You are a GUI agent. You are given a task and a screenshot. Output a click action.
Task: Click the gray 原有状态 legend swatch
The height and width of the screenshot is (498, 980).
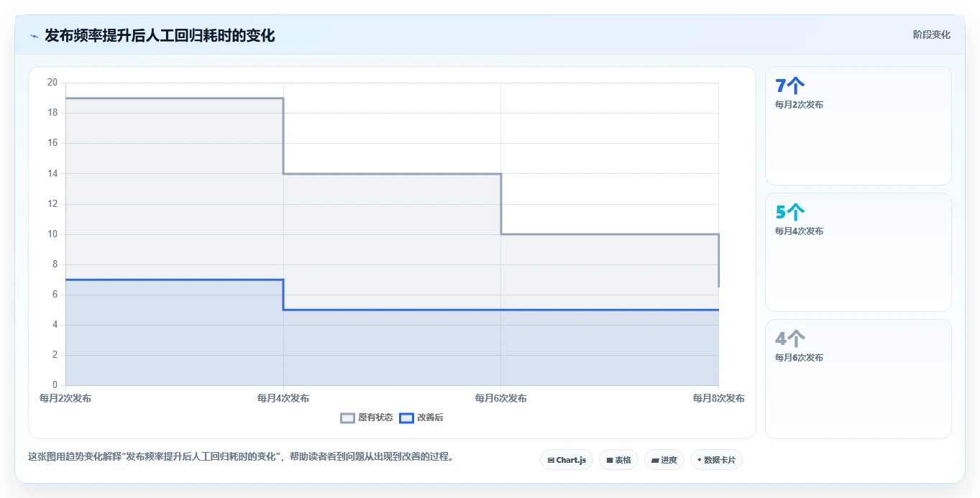pos(347,418)
